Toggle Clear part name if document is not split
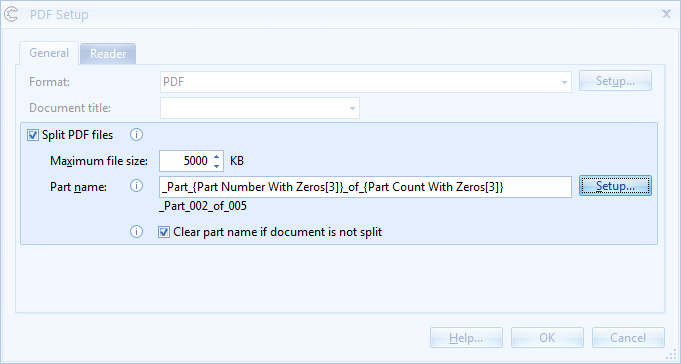This screenshot has width=681, height=364. tap(164, 232)
